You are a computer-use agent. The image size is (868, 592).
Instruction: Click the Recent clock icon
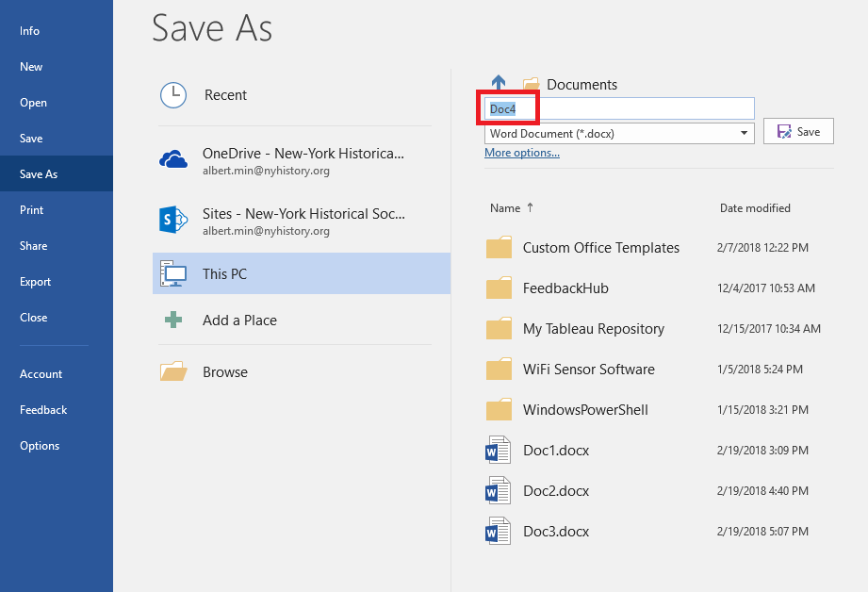click(173, 95)
